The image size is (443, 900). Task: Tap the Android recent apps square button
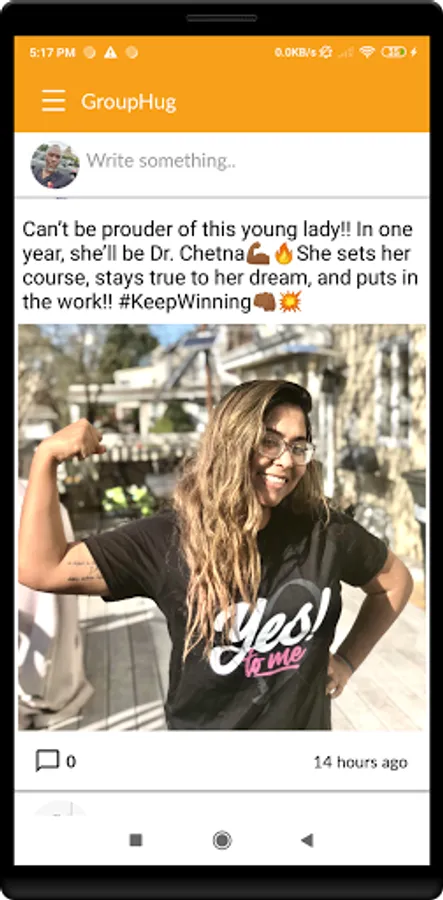tap(136, 840)
